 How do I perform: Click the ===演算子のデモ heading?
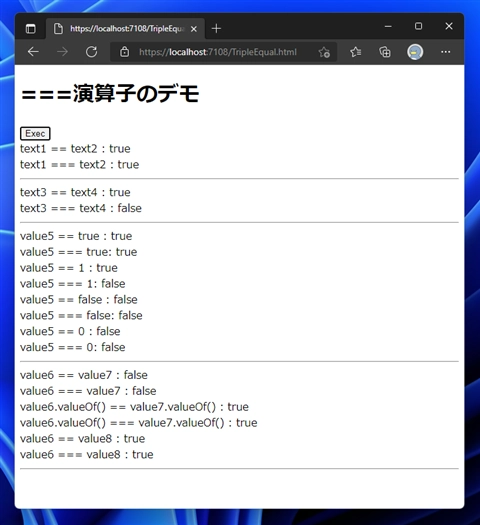(x=110, y=93)
